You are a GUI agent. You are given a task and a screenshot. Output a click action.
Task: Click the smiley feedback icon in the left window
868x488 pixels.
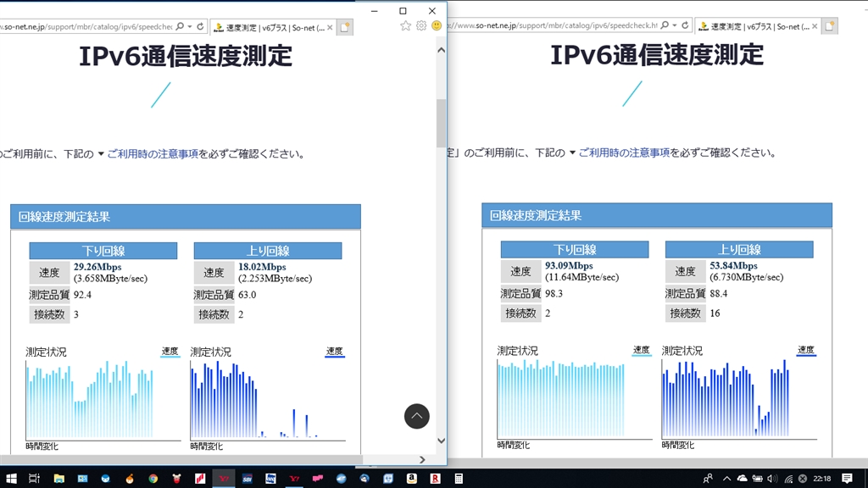coord(437,26)
